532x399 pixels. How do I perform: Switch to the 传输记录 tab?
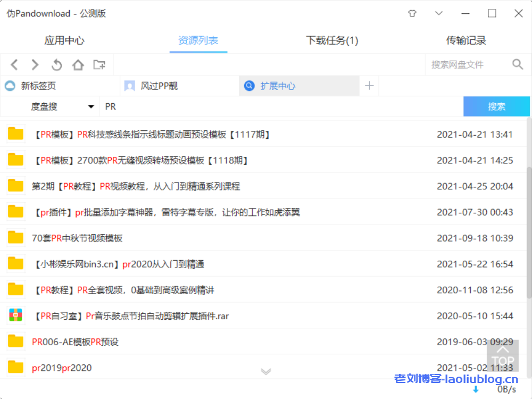(465, 40)
